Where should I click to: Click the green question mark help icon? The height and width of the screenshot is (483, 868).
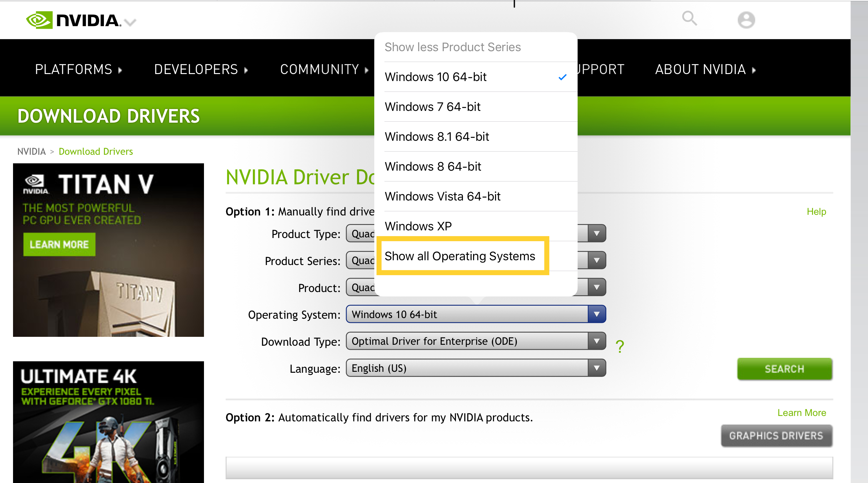(619, 346)
